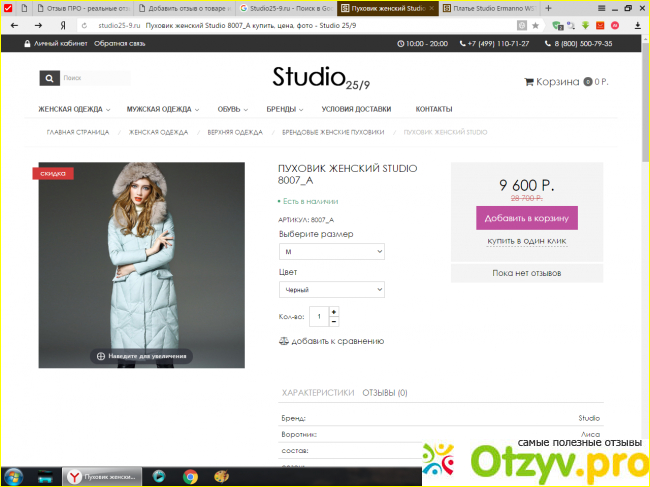Click into the Поиск search field
The width and height of the screenshot is (650, 487).
click(94, 78)
